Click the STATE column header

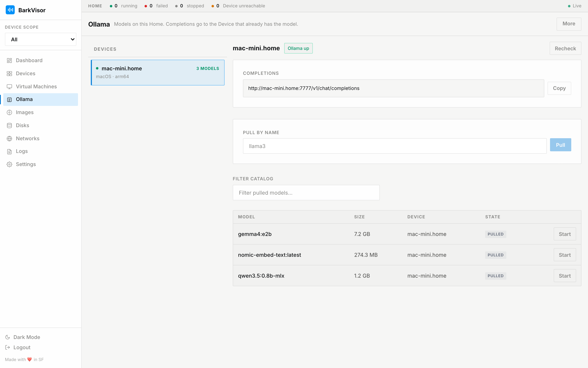[493, 217]
